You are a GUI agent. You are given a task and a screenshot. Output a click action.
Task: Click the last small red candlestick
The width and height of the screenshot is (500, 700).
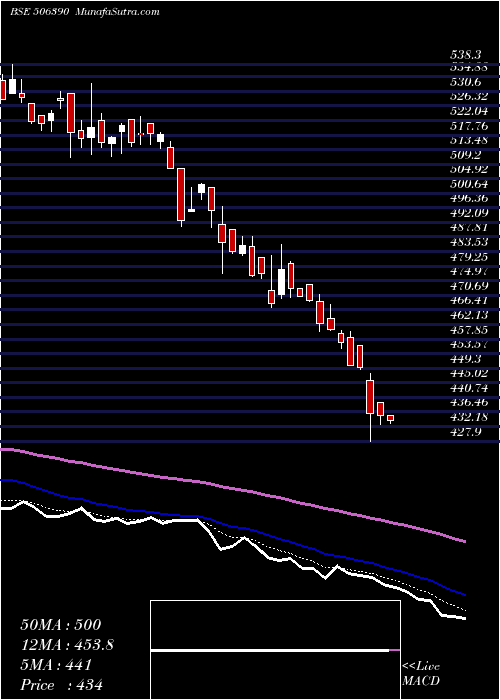[x=391, y=418]
